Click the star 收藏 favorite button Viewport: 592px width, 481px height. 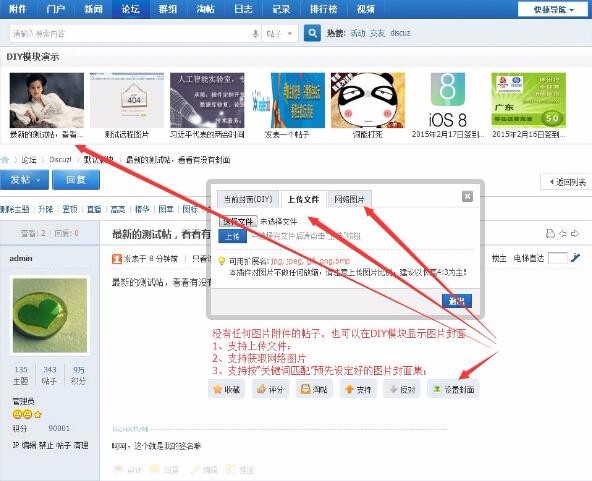point(227,389)
